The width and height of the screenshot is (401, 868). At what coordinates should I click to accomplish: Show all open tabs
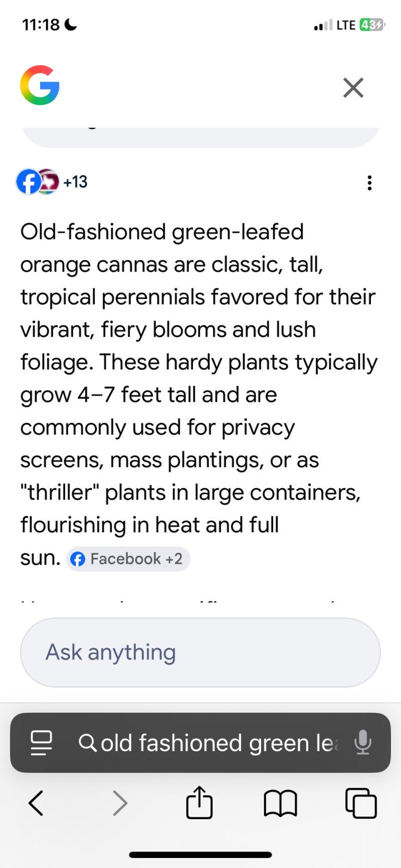361,803
